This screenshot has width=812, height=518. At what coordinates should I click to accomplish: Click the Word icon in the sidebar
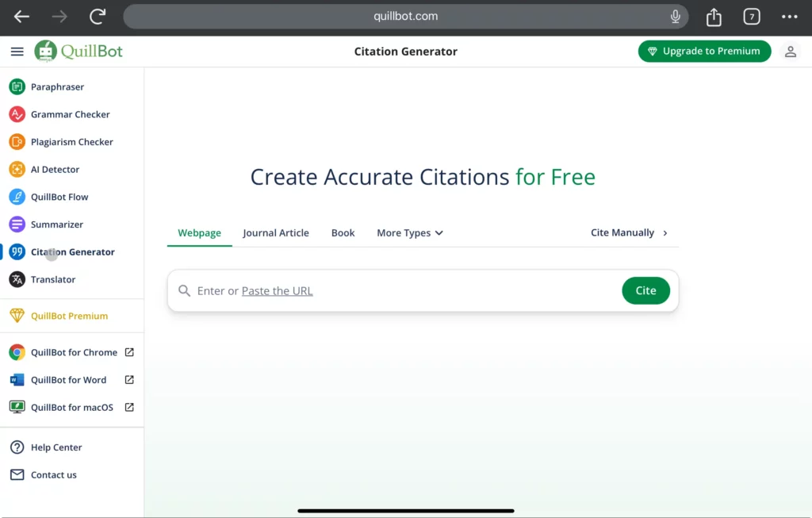pyautogui.click(x=17, y=380)
